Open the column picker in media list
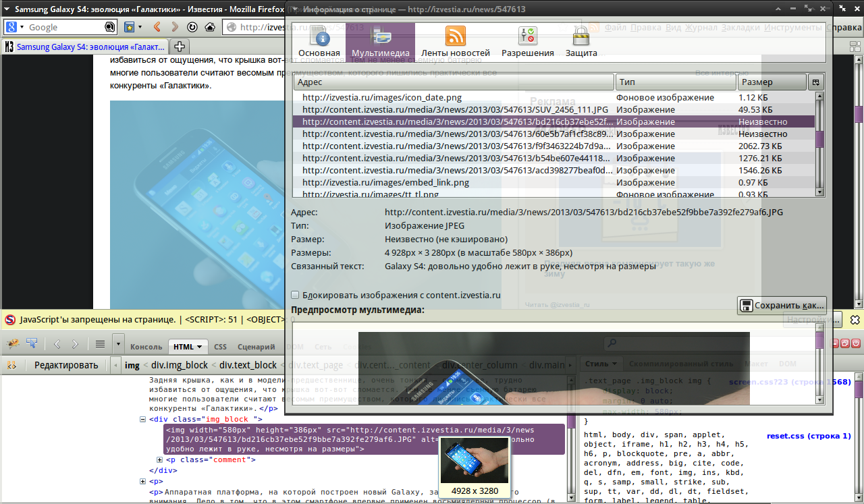Screen dimensions: 864x504 tap(815, 82)
